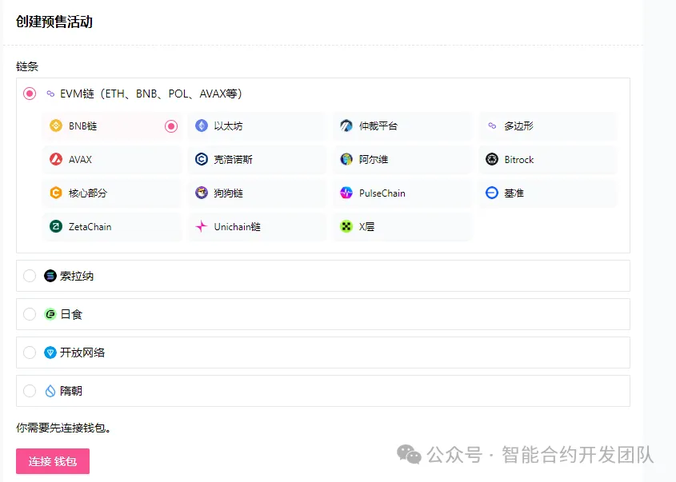Choose the 阿尔维 chain option
676x482 pixels.
click(402, 160)
